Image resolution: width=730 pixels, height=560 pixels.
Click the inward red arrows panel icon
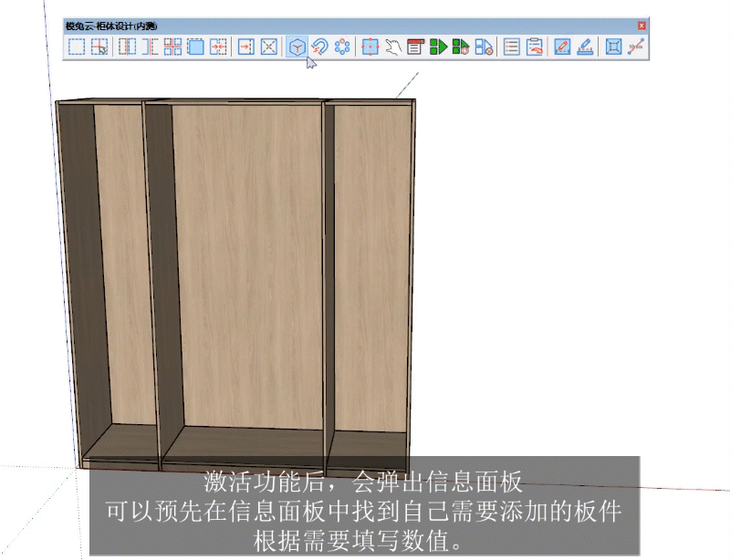pyautogui.click(x=218, y=47)
